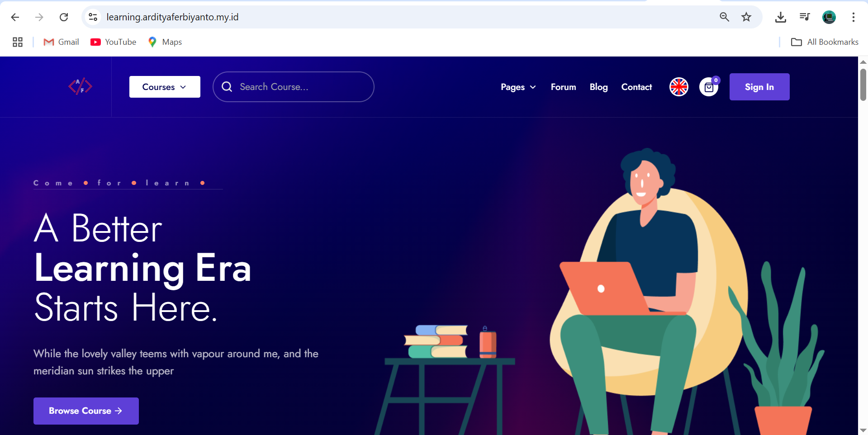Open the Contact page link
Viewport: 868px width, 435px height.
636,87
